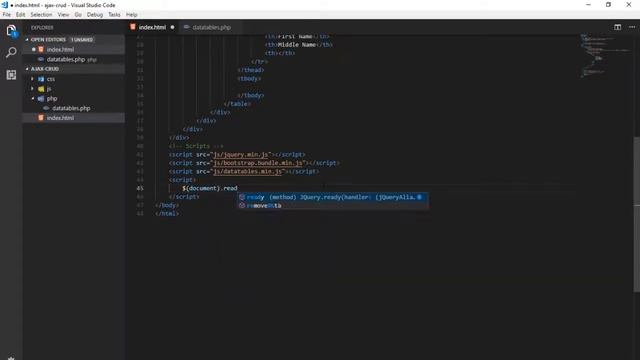Click line number 45 in gutter
640x360 pixels.
[140, 188]
